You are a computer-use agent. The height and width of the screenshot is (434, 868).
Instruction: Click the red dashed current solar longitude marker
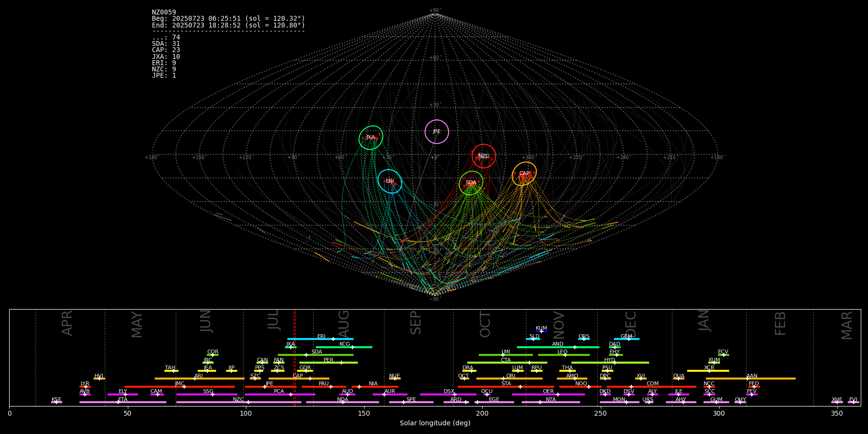pos(295,357)
